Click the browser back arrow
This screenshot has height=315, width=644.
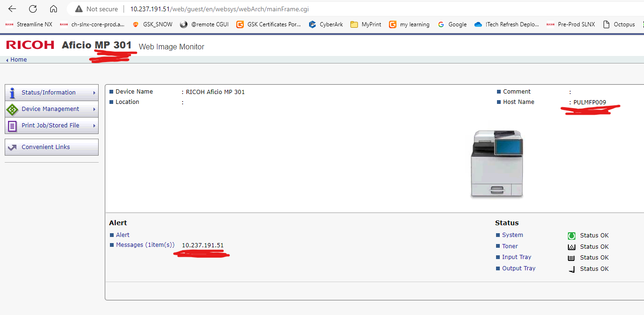point(12,9)
